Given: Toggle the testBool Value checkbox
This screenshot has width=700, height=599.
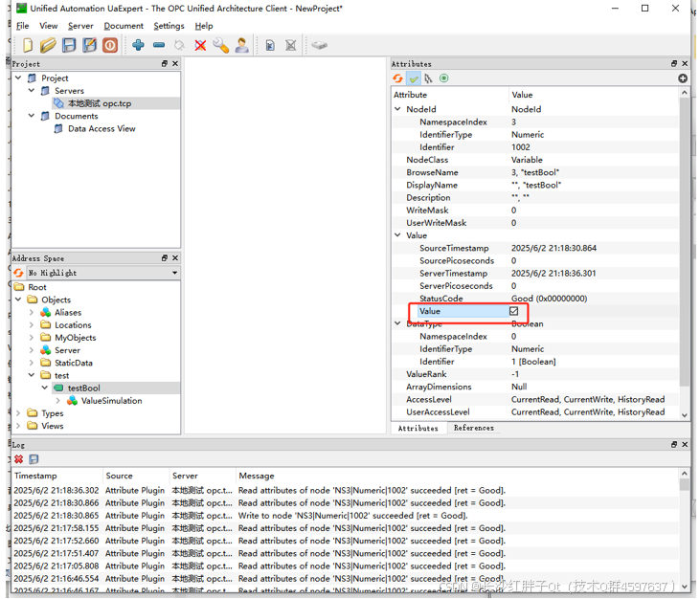Looking at the screenshot, I should (x=513, y=311).
